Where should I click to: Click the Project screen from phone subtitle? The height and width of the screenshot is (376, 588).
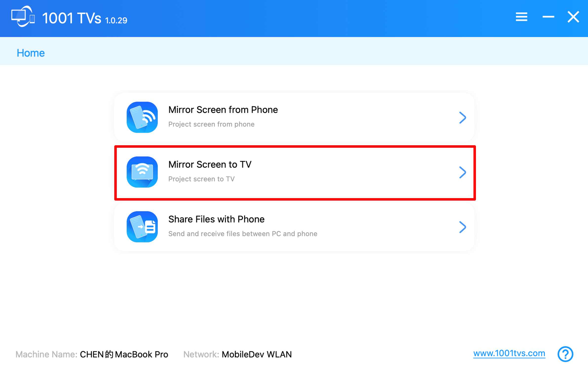click(211, 124)
